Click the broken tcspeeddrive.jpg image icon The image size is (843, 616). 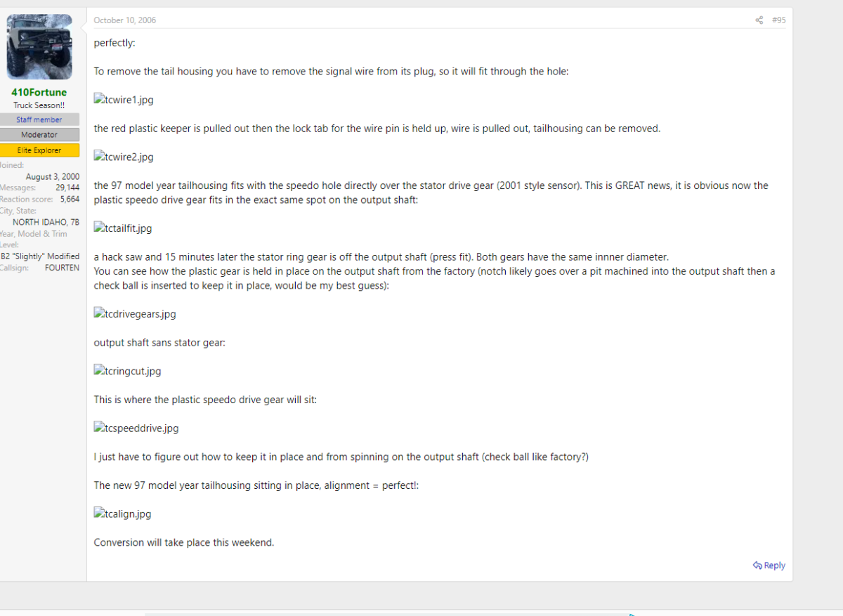99,428
